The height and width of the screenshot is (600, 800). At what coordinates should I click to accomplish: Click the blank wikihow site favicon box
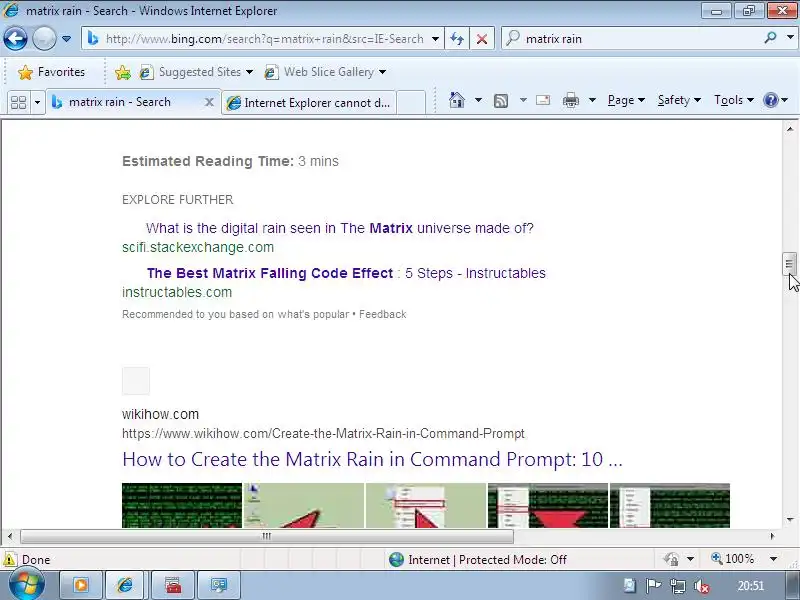click(x=136, y=381)
